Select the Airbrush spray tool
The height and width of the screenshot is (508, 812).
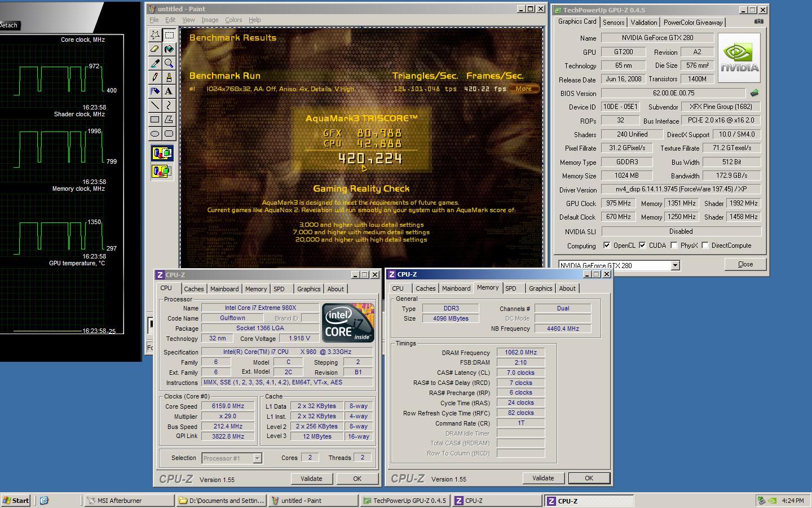point(155,91)
